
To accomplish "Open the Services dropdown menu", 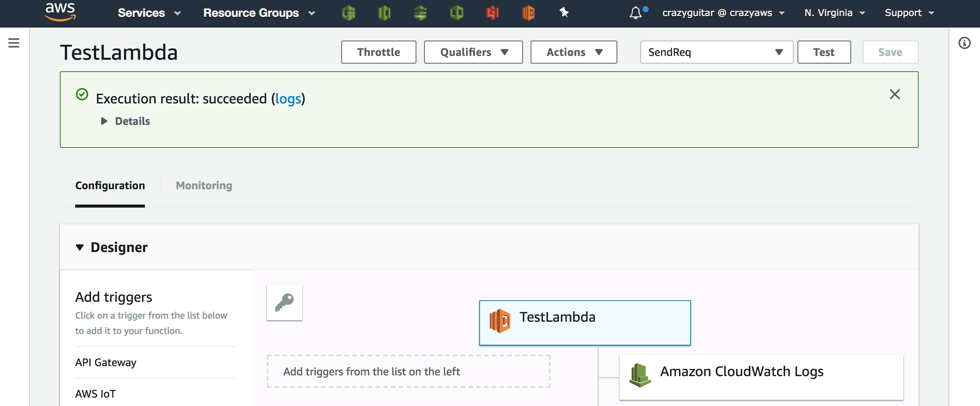I will tap(149, 13).
